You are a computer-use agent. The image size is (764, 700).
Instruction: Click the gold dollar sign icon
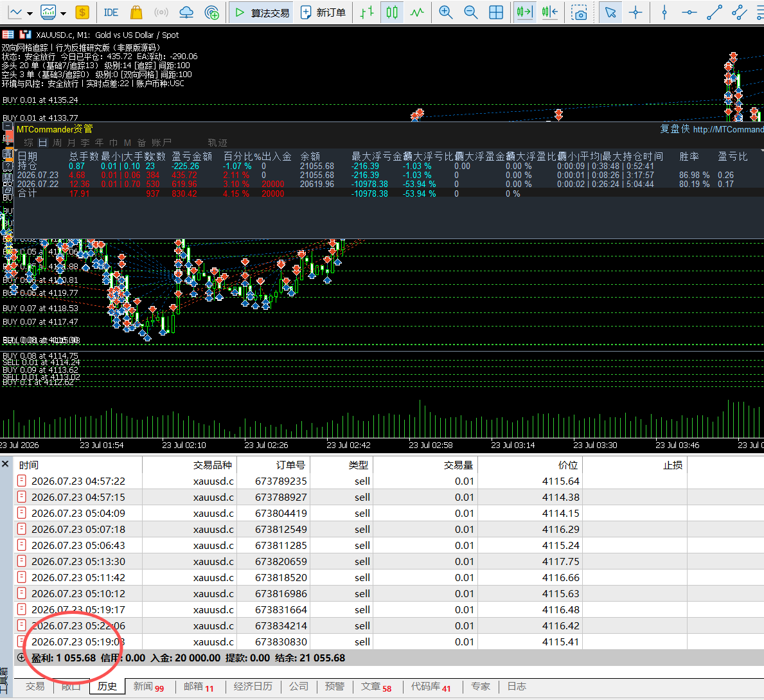(x=82, y=12)
